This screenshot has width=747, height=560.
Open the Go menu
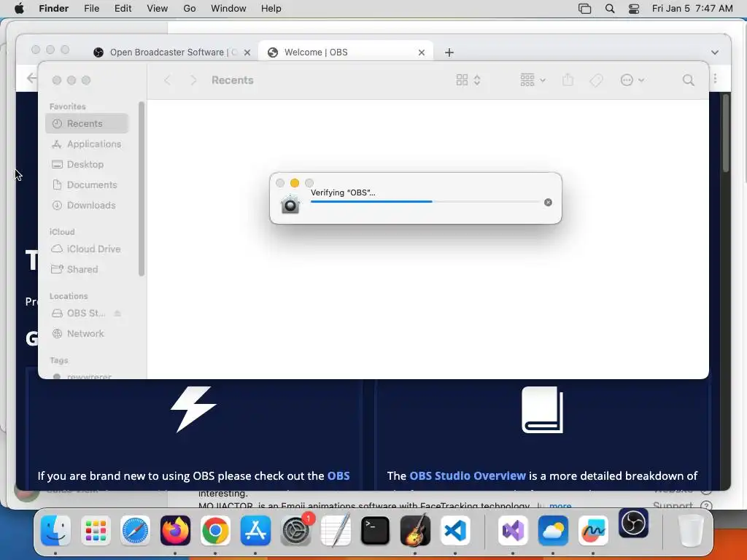pyautogui.click(x=190, y=9)
